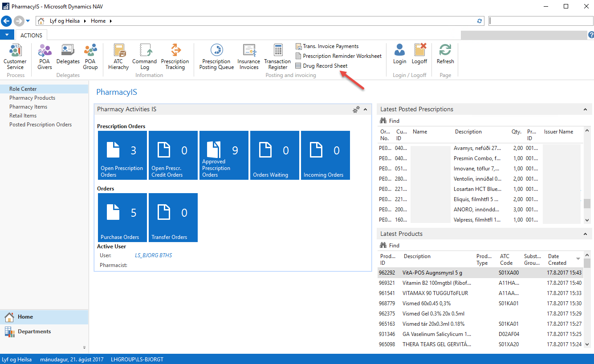594x364 pixels.
Task: Open Pharmacy Products in navigation pane
Action: (x=32, y=98)
